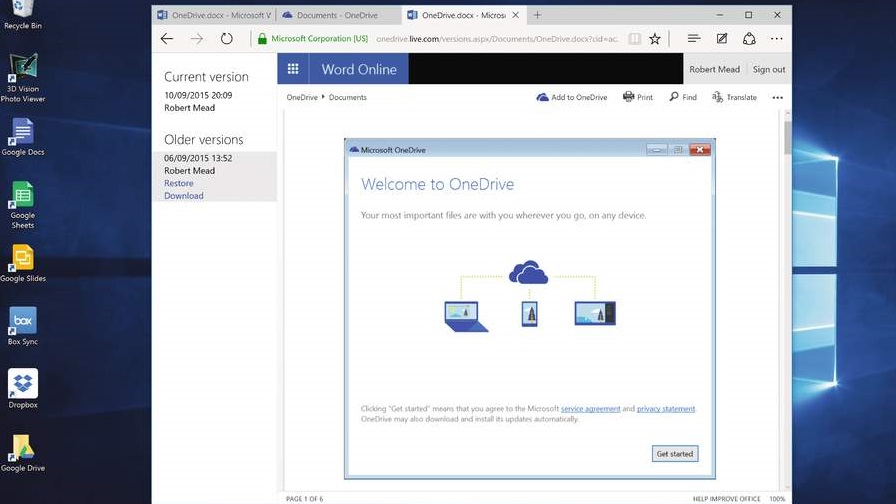Open the Word Online more options ellipsis
Screen dimensions: 896x504
click(778, 98)
